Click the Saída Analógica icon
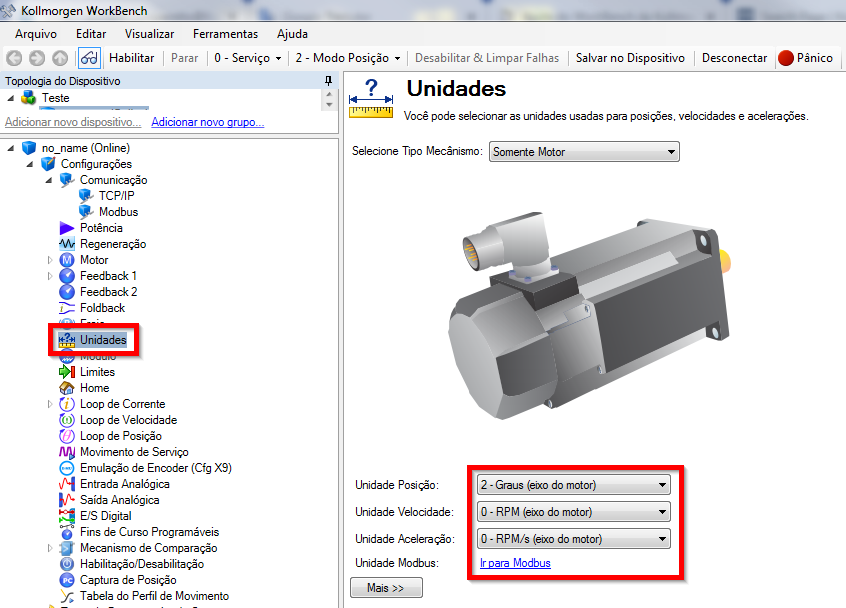Screen dimensions: 846x608 (67, 500)
